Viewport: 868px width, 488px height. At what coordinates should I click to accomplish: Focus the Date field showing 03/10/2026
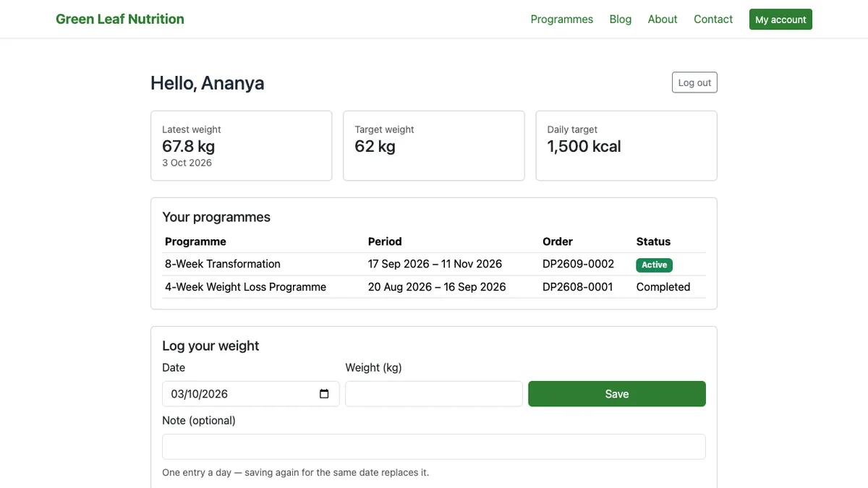click(x=250, y=394)
